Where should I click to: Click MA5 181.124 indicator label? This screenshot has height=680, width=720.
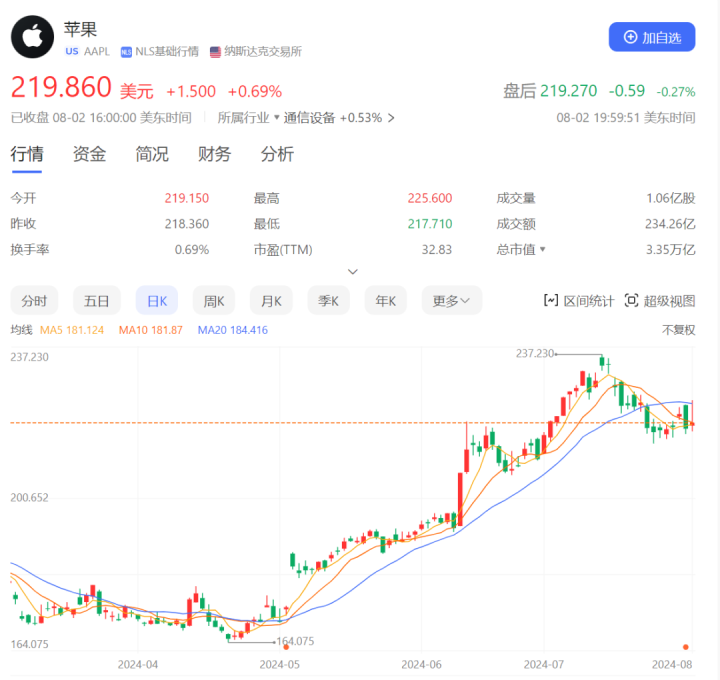[x=72, y=330]
